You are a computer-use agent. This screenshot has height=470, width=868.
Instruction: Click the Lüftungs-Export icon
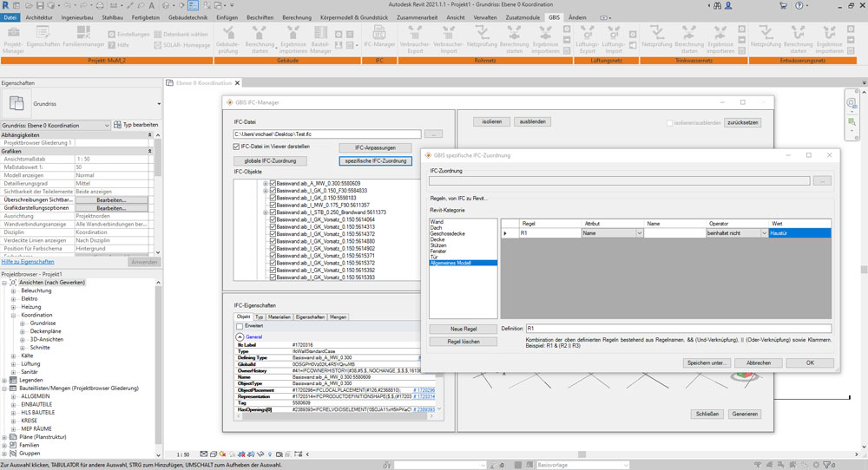pos(588,39)
